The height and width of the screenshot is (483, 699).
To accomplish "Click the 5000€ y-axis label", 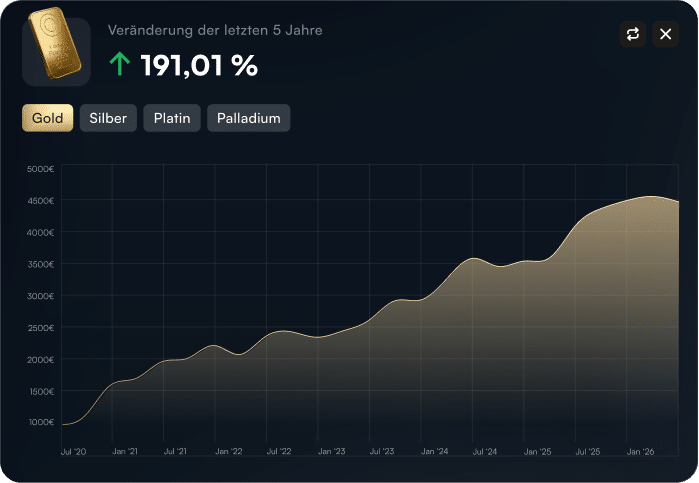I will 41,169.
